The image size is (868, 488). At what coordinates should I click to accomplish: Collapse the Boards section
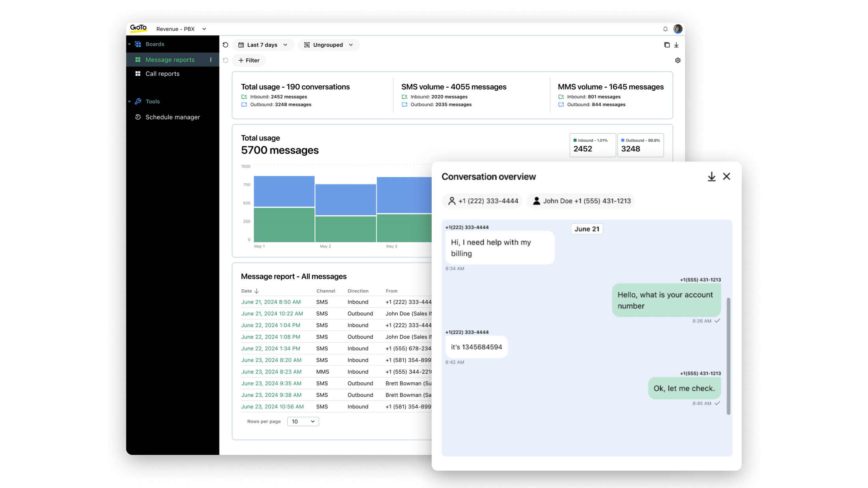[x=129, y=44]
